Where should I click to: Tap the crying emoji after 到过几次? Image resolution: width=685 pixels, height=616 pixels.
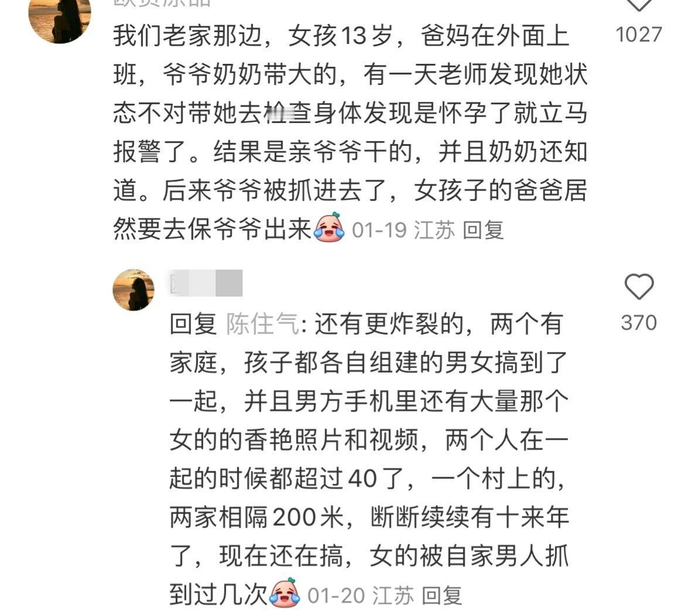click(285, 593)
